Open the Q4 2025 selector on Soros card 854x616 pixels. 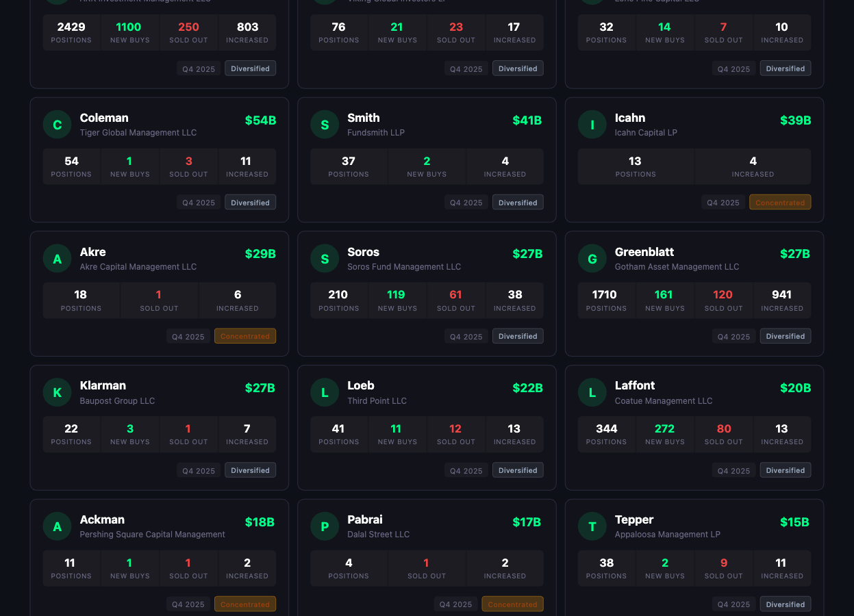[x=466, y=336]
